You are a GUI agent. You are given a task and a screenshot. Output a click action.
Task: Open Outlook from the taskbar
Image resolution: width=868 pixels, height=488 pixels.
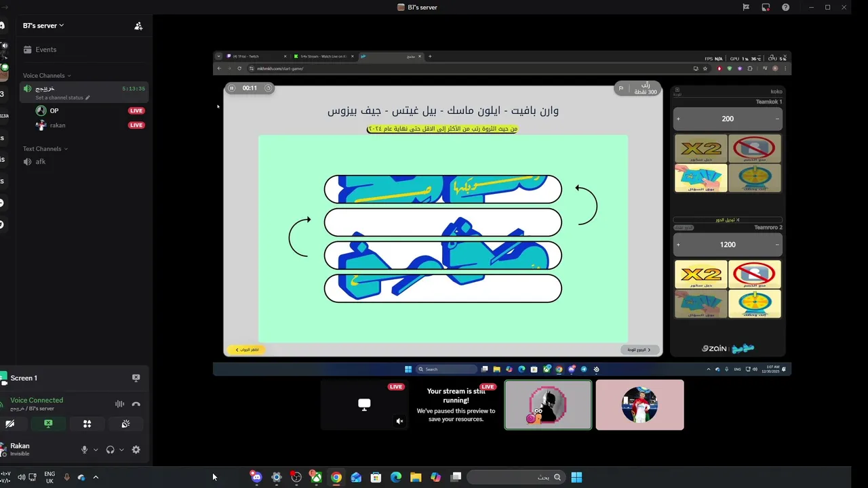356,477
